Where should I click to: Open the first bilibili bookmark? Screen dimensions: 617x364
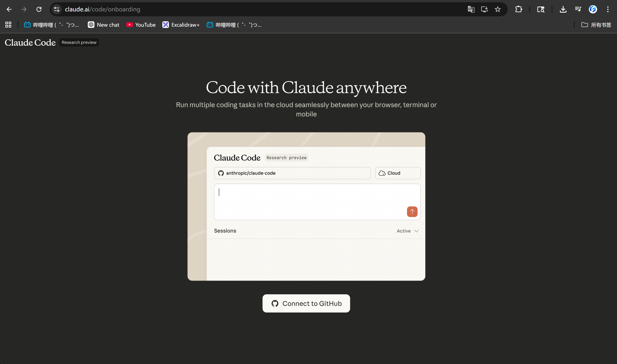(x=52, y=25)
